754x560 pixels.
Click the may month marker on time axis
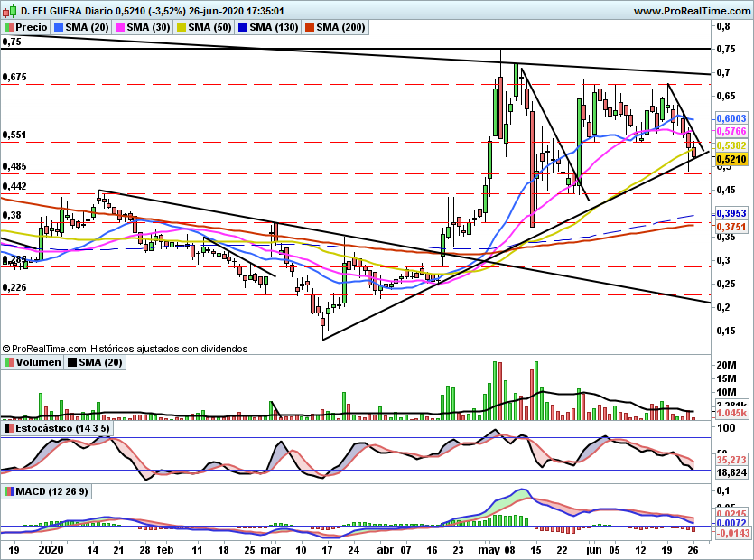pos(489,550)
